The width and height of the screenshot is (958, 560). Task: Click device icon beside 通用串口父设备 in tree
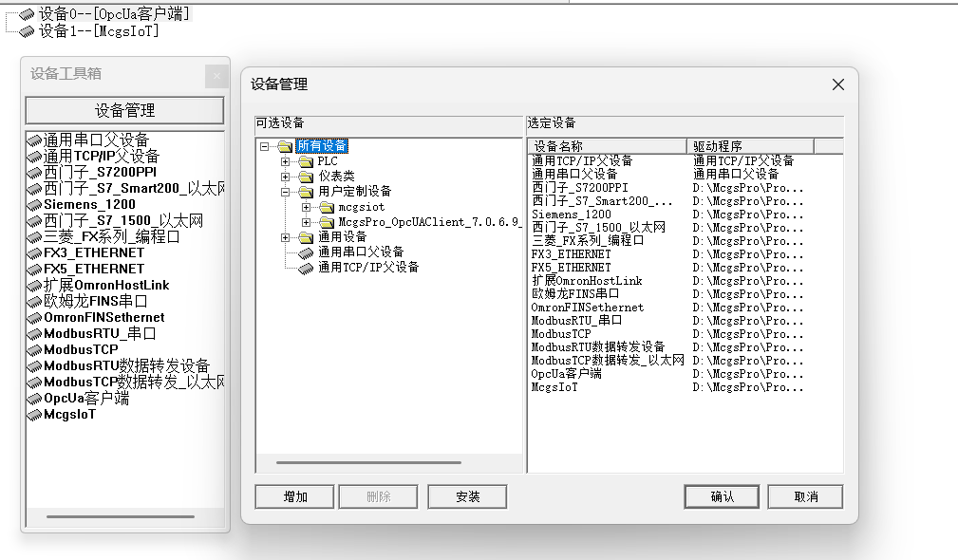click(306, 252)
